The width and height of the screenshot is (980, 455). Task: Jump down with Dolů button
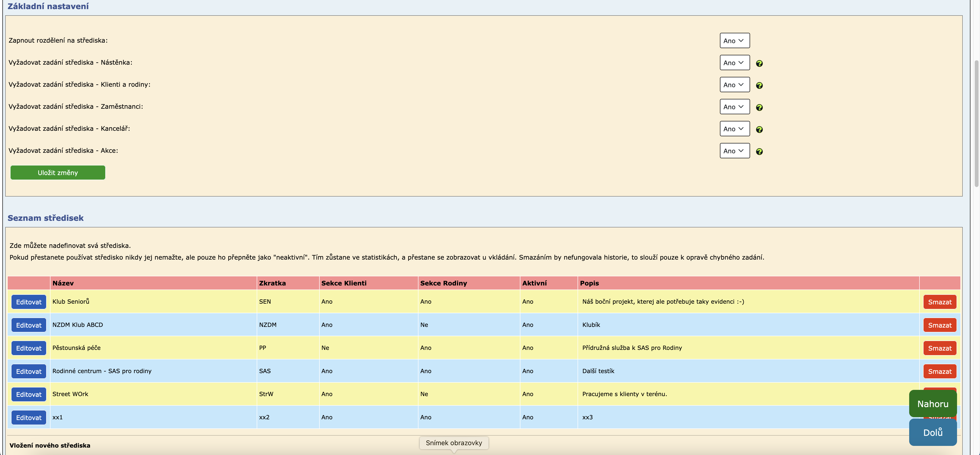(x=932, y=432)
